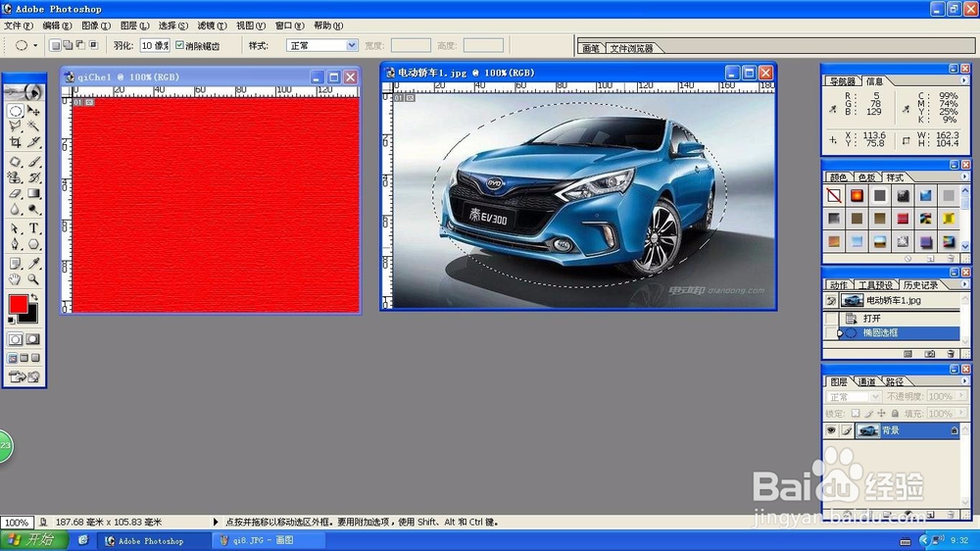Switch to the 导航器 (Navigator) tab
The image size is (980, 551).
point(842,81)
